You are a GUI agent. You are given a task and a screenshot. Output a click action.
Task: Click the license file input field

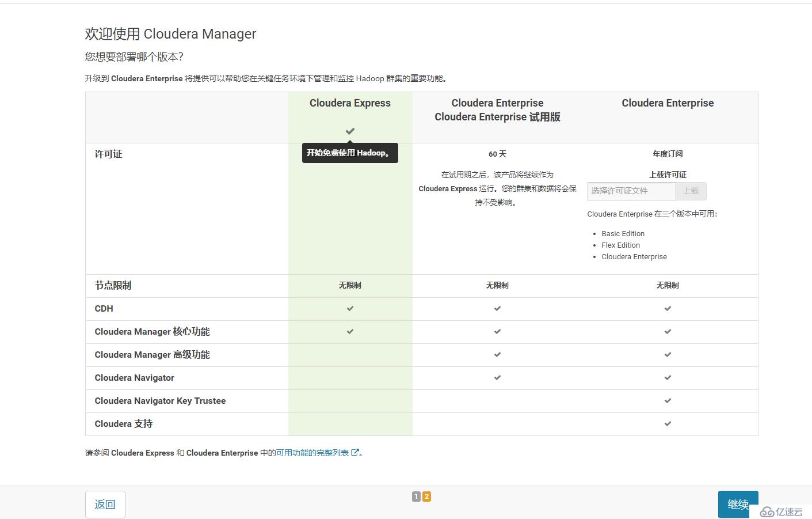631,191
